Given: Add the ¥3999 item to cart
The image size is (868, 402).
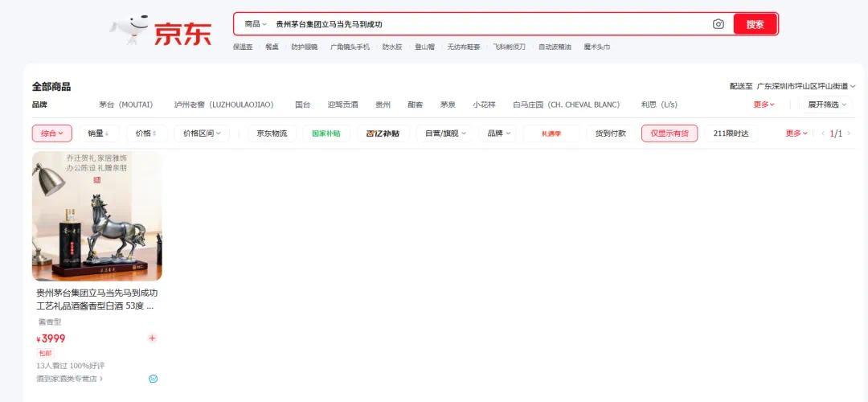Looking at the screenshot, I should (152, 338).
